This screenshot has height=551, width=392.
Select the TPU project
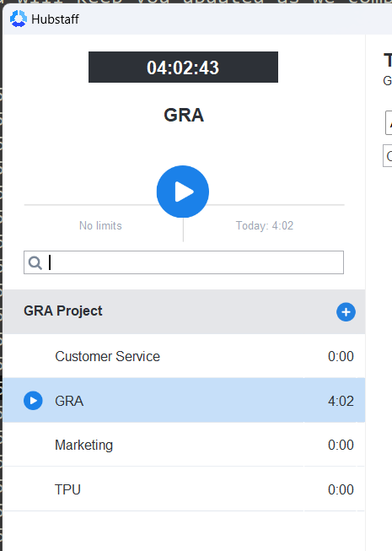point(184,489)
